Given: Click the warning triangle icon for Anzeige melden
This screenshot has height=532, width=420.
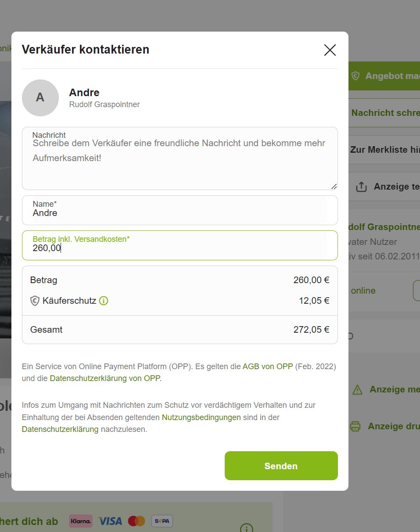Looking at the screenshot, I should 357,389.
